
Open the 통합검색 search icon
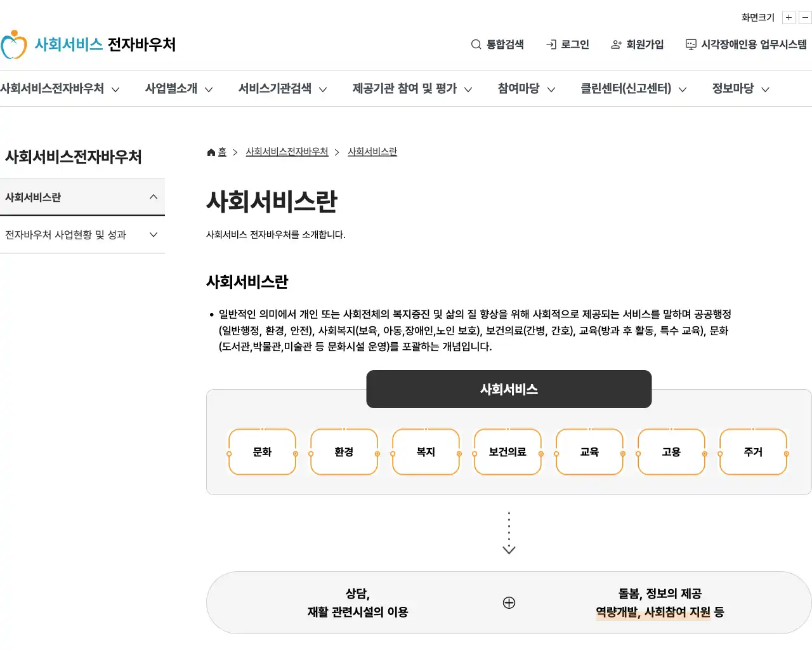tap(498, 44)
